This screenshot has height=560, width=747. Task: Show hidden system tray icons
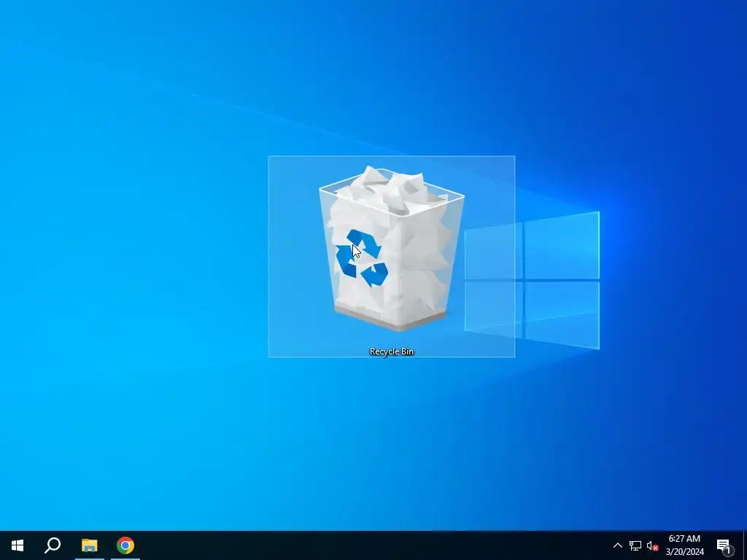click(x=617, y=545)
